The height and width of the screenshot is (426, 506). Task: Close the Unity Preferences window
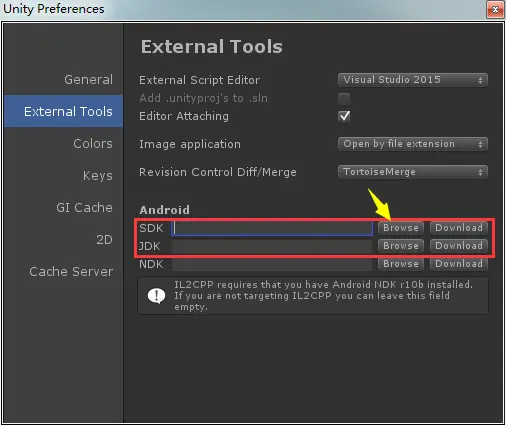[x=495, y=9]
